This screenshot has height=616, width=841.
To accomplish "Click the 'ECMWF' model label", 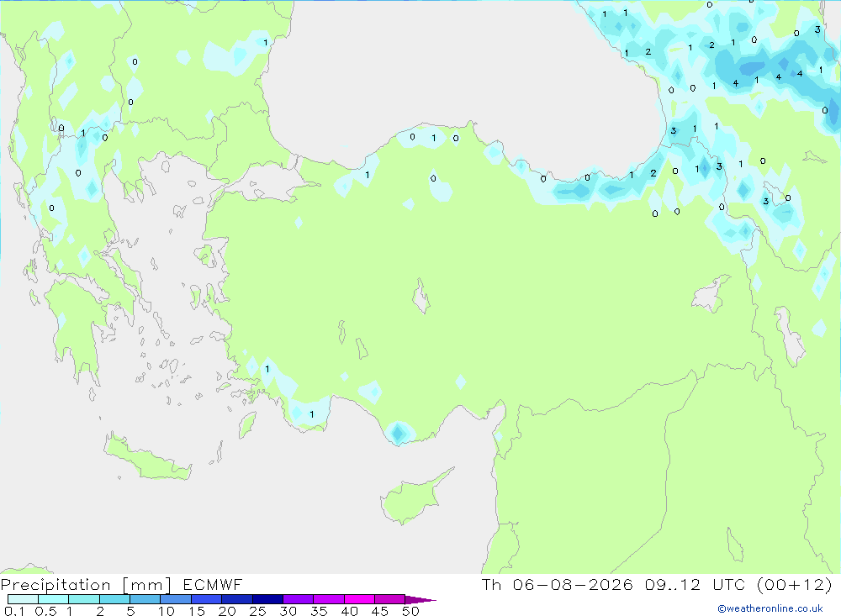I will click(x=213, y=584).
